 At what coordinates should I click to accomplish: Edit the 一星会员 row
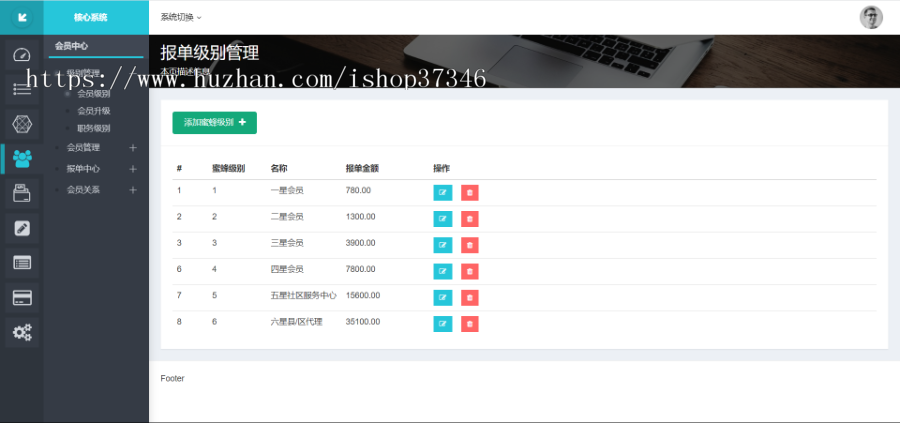coord(443,193)
